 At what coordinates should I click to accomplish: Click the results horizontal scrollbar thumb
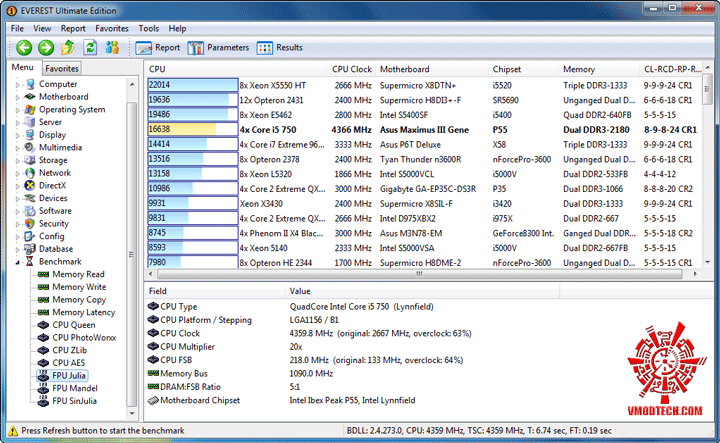point(420,274)
